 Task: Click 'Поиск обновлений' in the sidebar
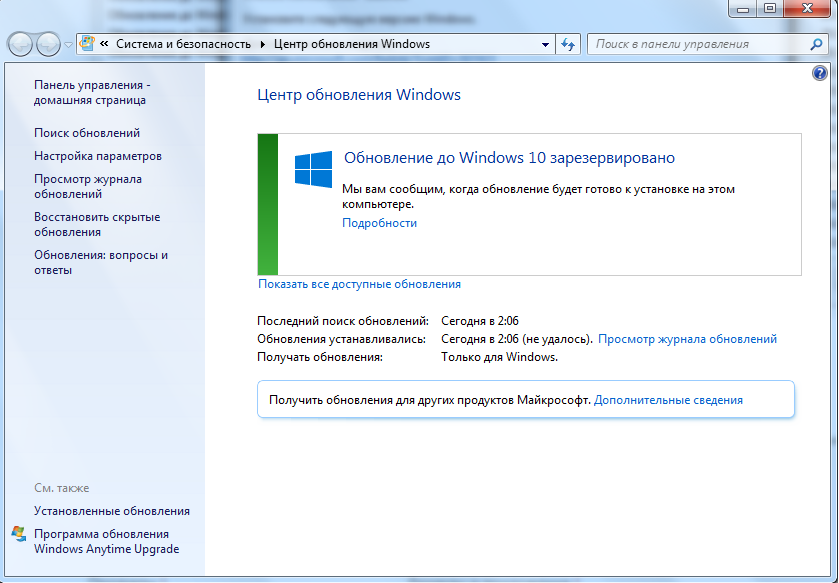(x=87, y=133)
